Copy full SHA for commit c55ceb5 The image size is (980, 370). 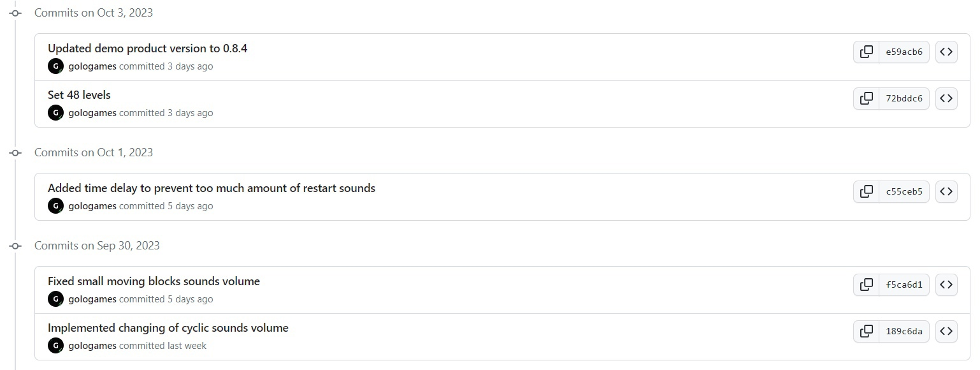866,192
